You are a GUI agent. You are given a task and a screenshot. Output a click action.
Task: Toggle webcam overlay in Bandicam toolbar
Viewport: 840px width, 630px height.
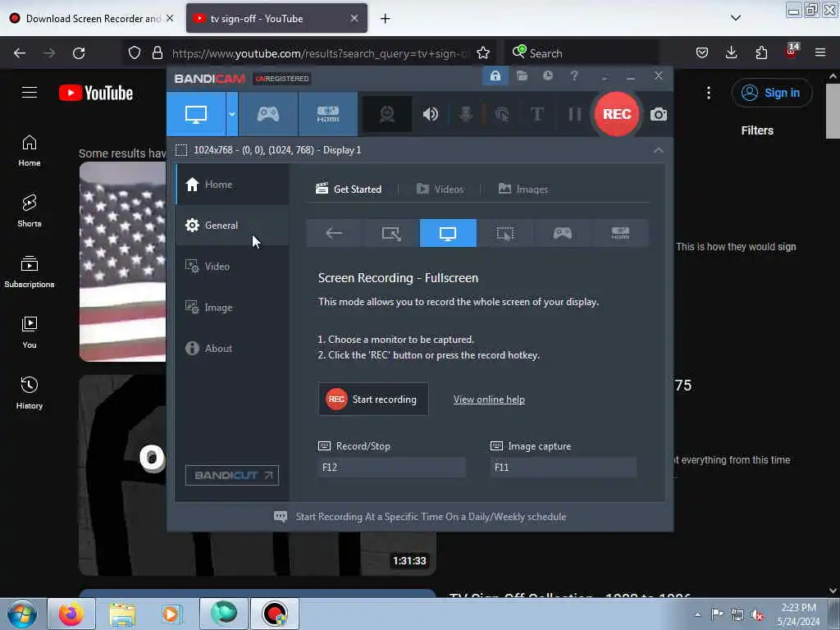[387, 114]
